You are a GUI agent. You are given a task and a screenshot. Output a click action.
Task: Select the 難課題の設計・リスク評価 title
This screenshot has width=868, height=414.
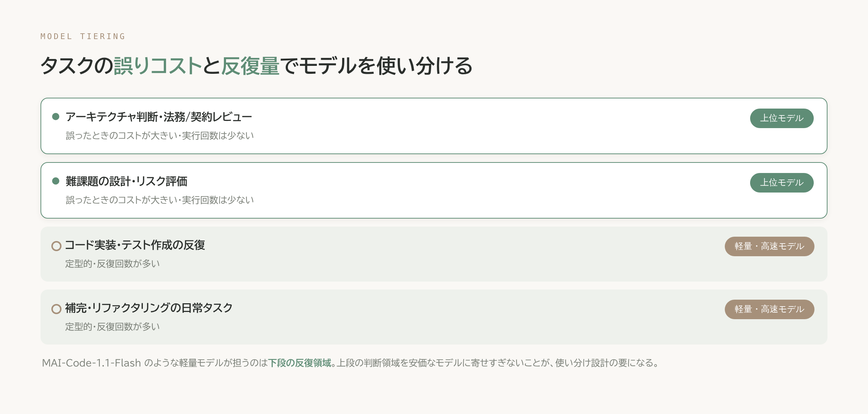[x=126, y=181]
